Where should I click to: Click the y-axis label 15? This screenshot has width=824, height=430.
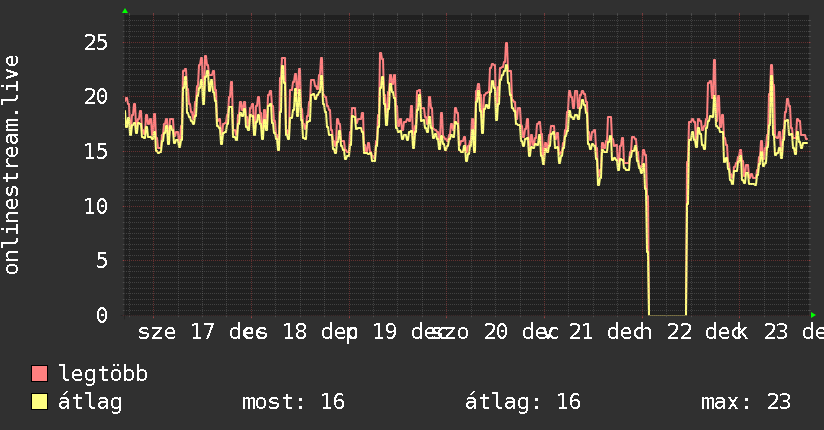point(96,151)
